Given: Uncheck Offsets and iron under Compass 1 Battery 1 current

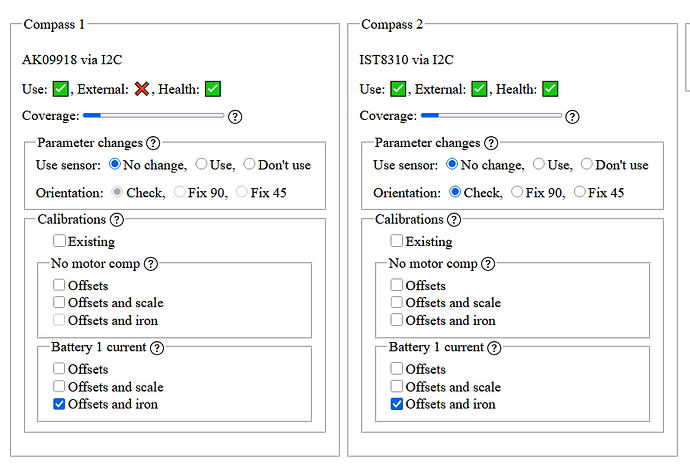Looking at the screenshot, I should [x=59, y=404].
